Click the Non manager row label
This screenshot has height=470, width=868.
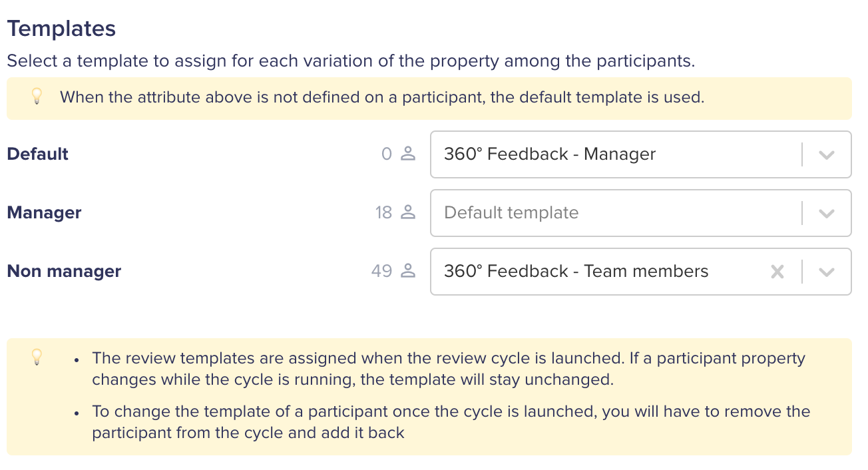[64, 272]
